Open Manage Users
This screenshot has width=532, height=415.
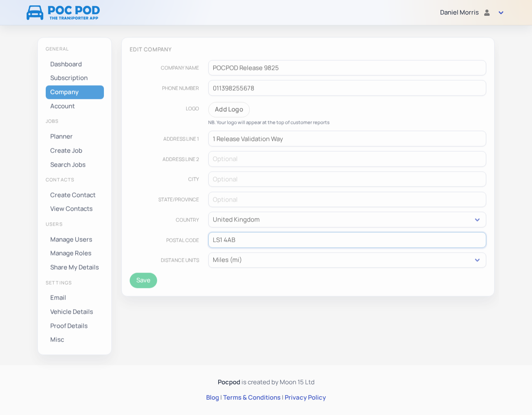click(x=75, y=240)
